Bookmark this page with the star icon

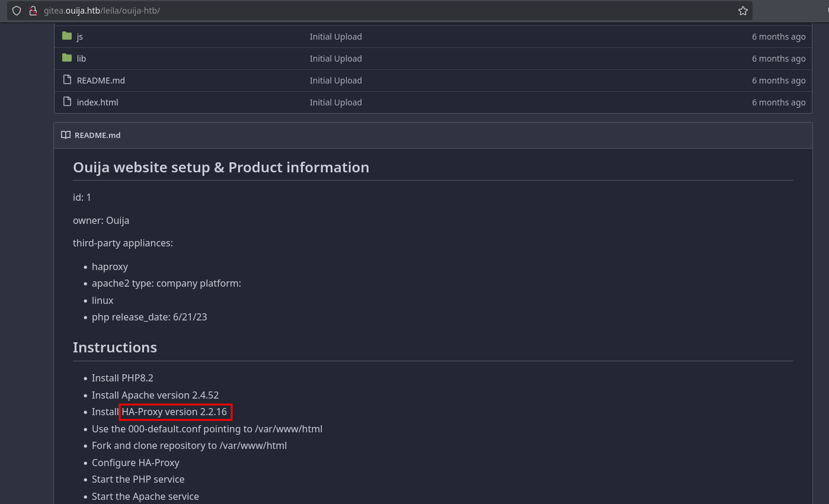click(x=743, y=11)
